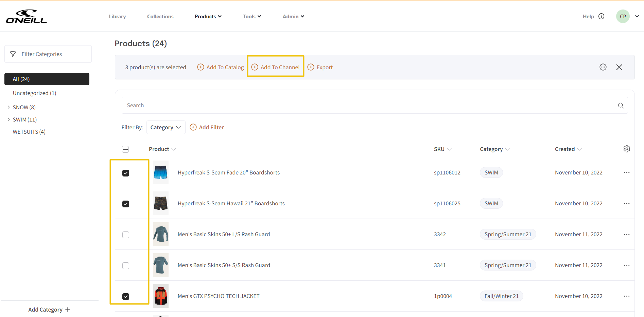Click the search magnifier icon
This screenshot has height=317, width=644.
coord(621,106)
